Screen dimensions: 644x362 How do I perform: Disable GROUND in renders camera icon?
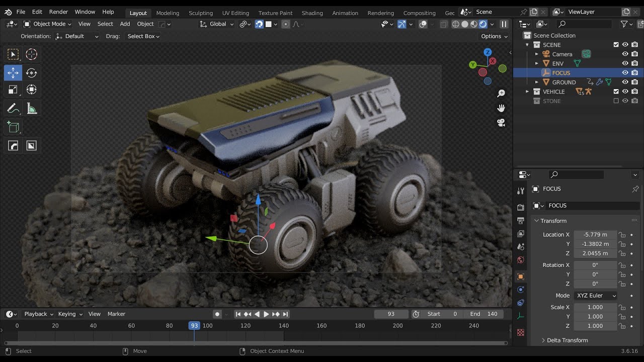[635, 82]
